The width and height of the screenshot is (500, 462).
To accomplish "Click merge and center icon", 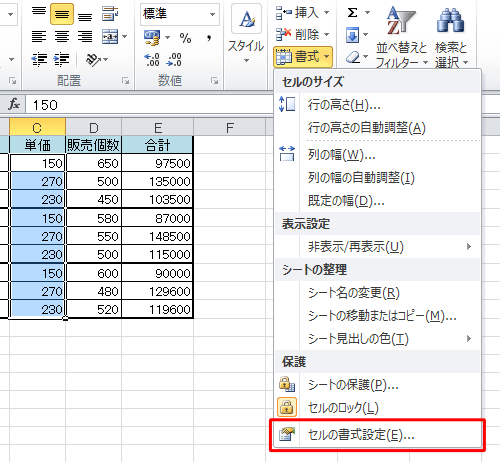I will [x=110, y=36].
